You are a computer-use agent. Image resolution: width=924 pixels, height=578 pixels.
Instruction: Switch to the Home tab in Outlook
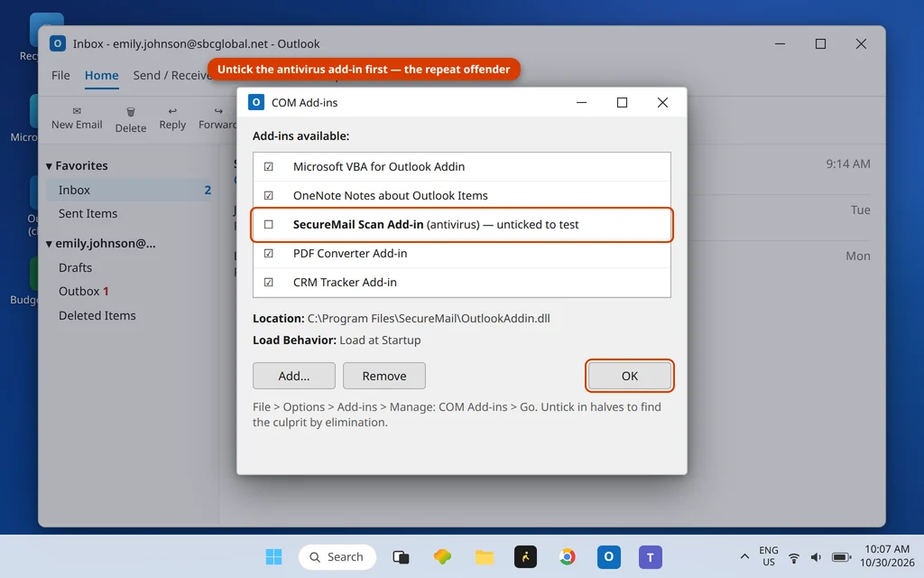click(101, 76)
